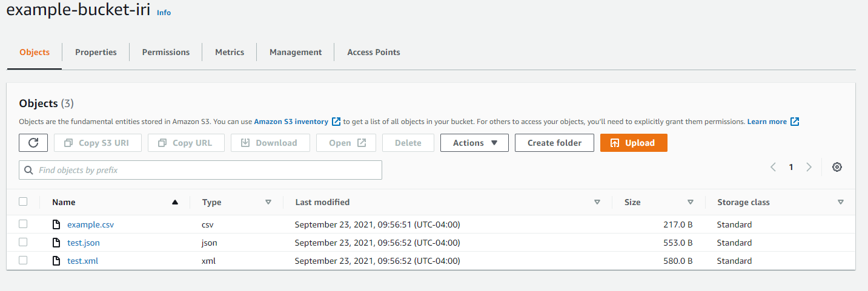Image resolution: width=868 pixels, height=291 pixels.
Task: Click the example-bucket-iri title text
Action: click(x=78, y=10)
